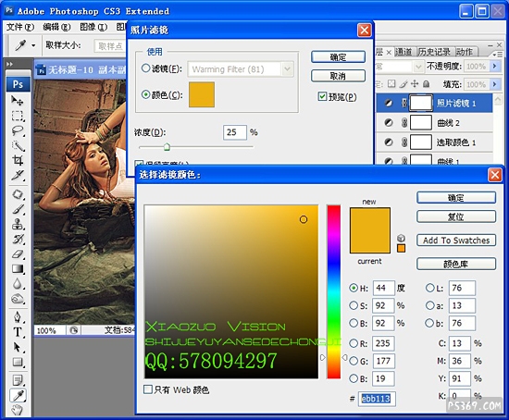
Task: Select the Dodge tool
Action: coord(18,299)
